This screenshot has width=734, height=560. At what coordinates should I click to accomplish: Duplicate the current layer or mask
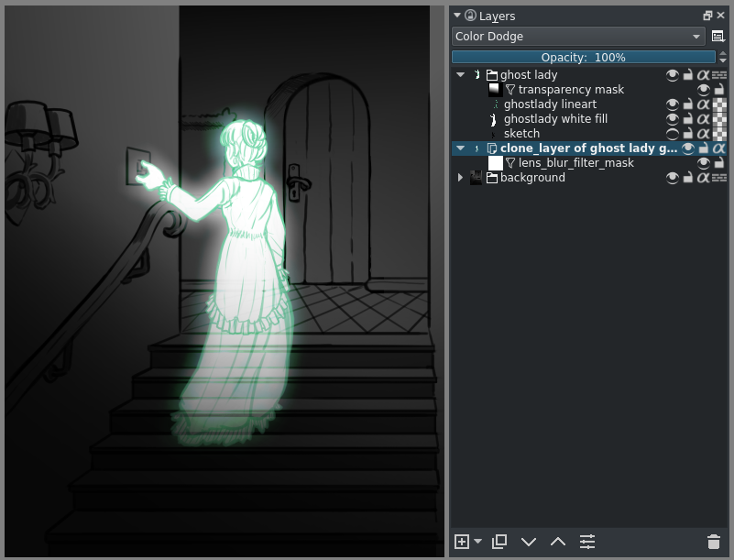pyautogui.click(x=499, y=542)
